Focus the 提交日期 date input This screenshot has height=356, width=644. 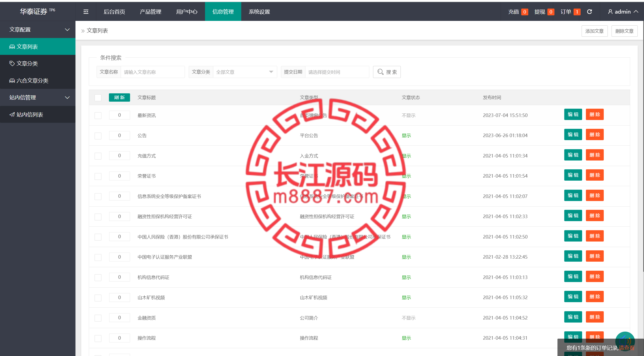coord(337,72)
